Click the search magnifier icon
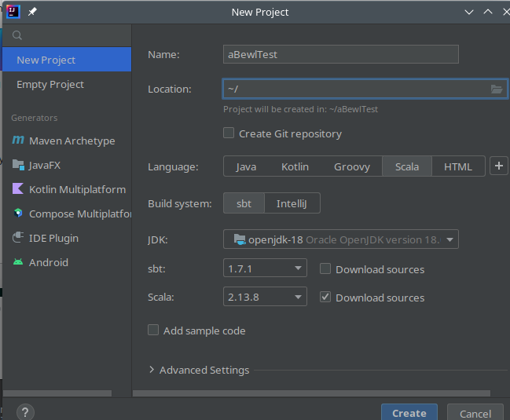Screen dimensions: 510x420 pos(17,35)
